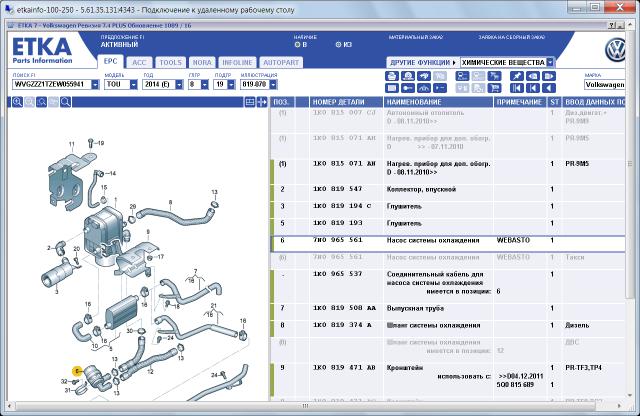The width and height of the screenshot is (640, 416).
Task: Click the НАИМЕНОВАНИЕ column header
Action: click(x=438, y=102)
